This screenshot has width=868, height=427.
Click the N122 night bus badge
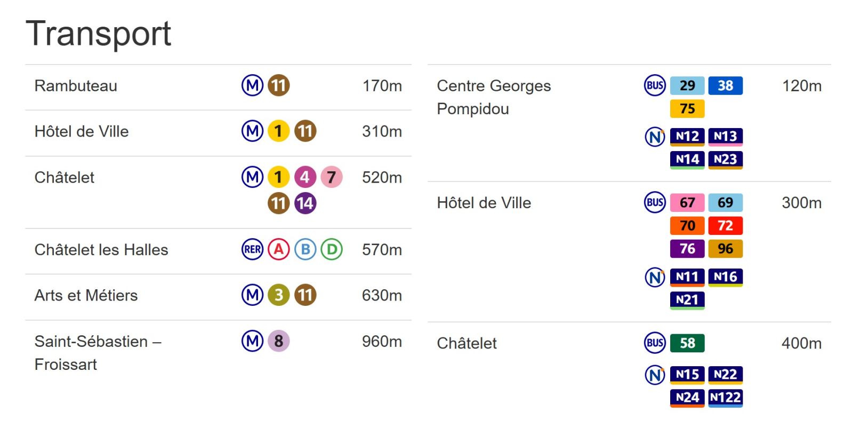point(725,398)
